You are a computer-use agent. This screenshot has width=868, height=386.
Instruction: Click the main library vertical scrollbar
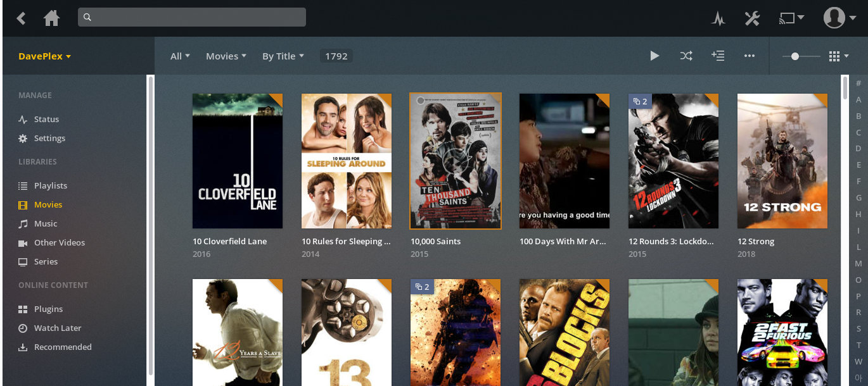pos(845,87)
